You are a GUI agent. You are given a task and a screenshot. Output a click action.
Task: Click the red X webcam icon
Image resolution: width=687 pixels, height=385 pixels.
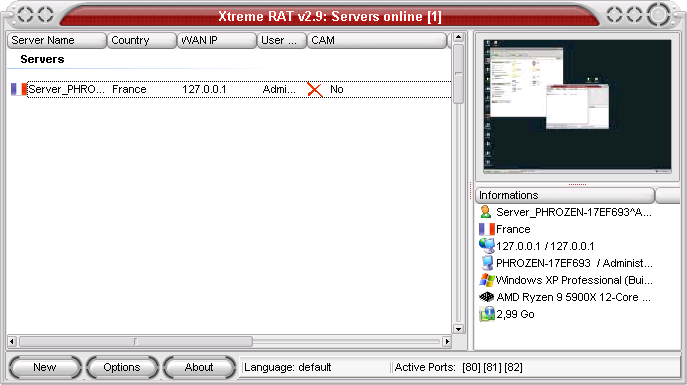(315, 89)
